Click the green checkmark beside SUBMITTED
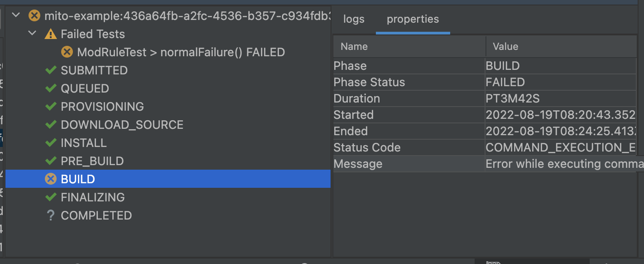Viewport: 644px width, 264px height. [51, 70]
